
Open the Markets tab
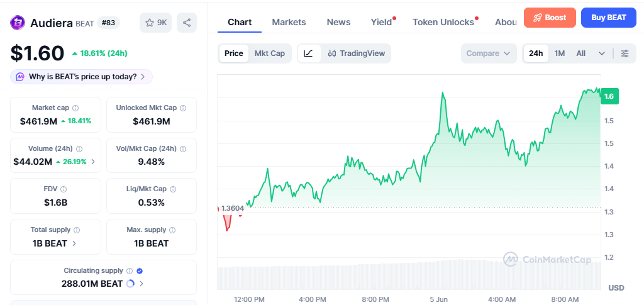(x=289, y=22)
